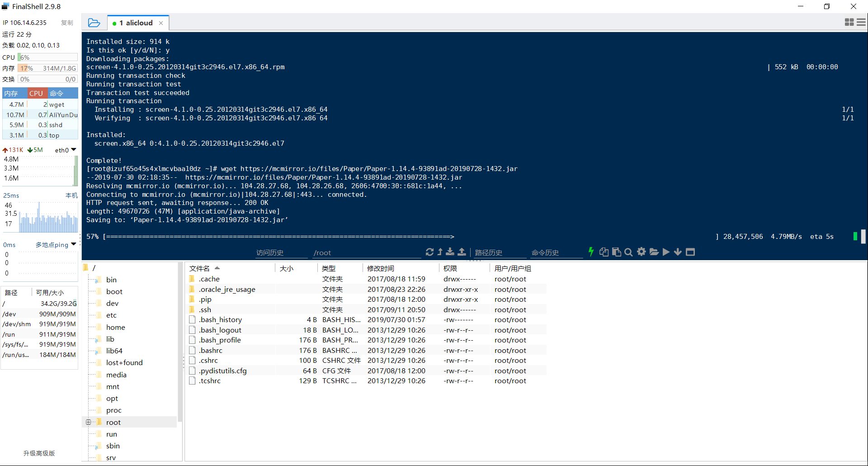
Task: Click the /root path input field
Action: coord(366,253)
